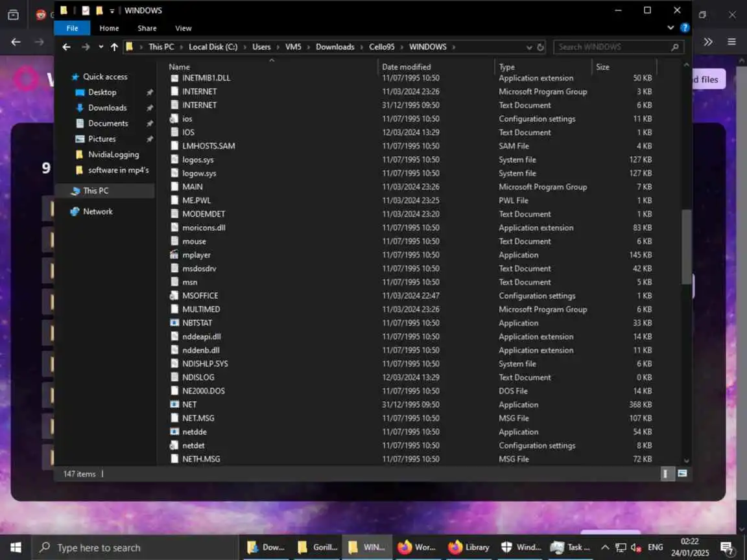This screenshot has height=560, width=747.
Task: Open Downloads in navigation pane
Action: 107,108
